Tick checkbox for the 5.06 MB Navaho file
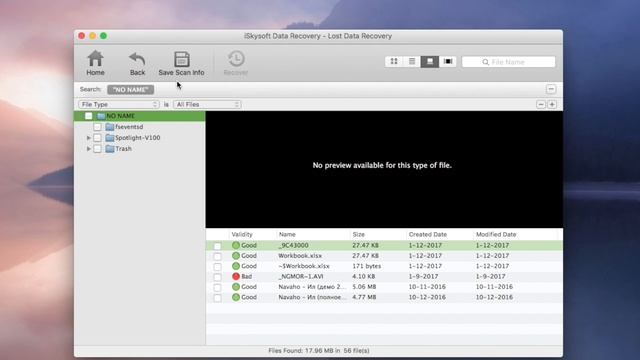The width and height of the screenshot is (640, 360). pos(217,287)
